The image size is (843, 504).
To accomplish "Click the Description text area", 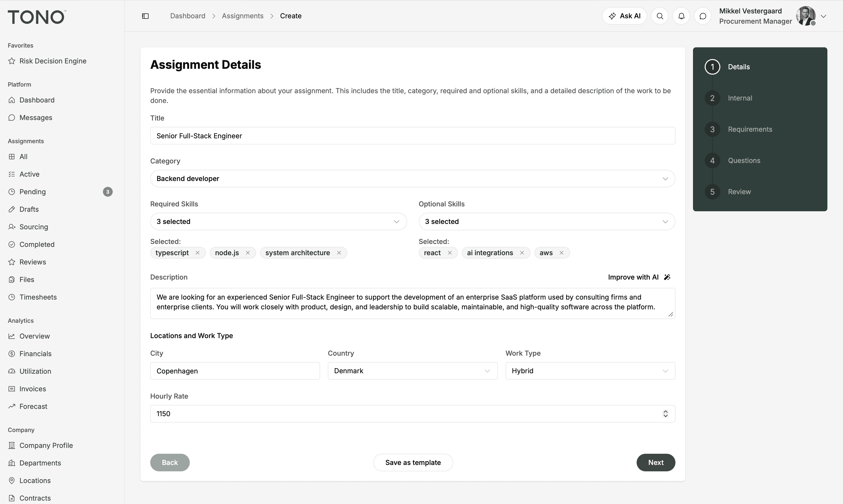I will click(412, 304).
